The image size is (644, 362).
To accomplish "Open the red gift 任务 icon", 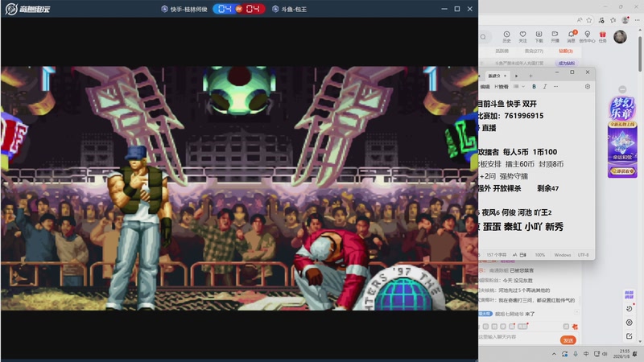I will pyautogui.click(x=602, y=36).
